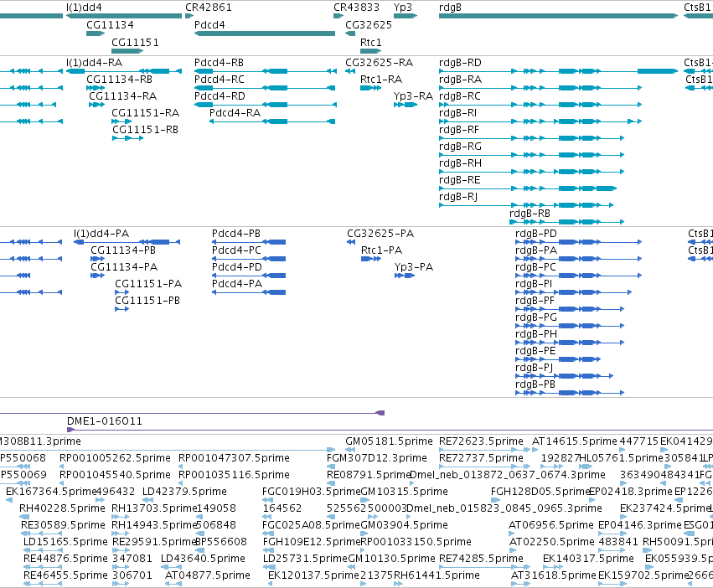The width and height of the screenshot is (713, 588).
Task: Select protein CG11134-PB
Action: pos(123,250)
